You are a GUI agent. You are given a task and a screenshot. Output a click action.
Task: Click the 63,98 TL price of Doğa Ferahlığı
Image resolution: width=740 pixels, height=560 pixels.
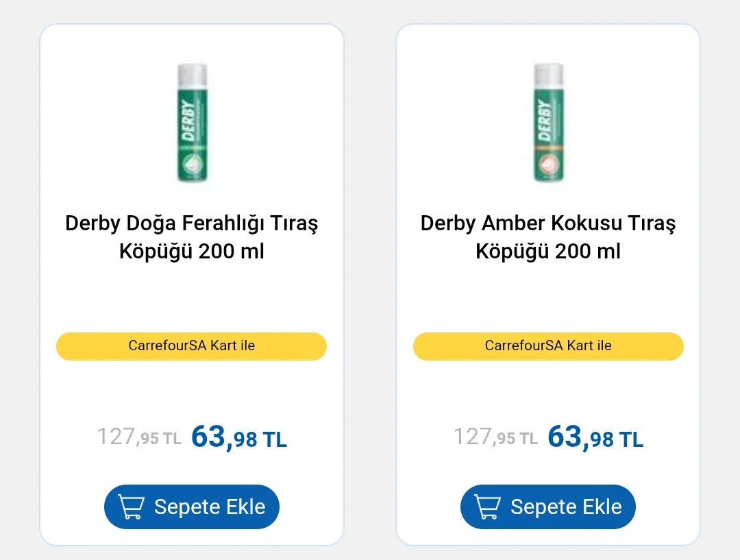[239, 437]
